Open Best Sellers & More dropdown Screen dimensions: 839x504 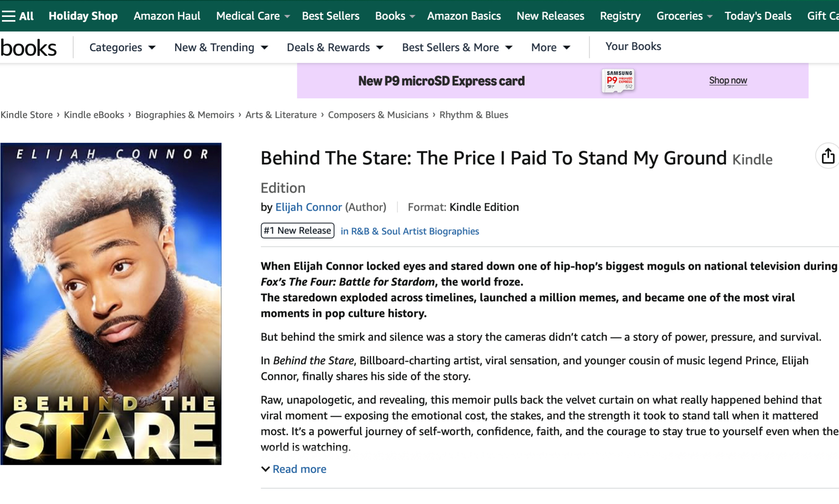pyautogui.click(x=457, y=48)
